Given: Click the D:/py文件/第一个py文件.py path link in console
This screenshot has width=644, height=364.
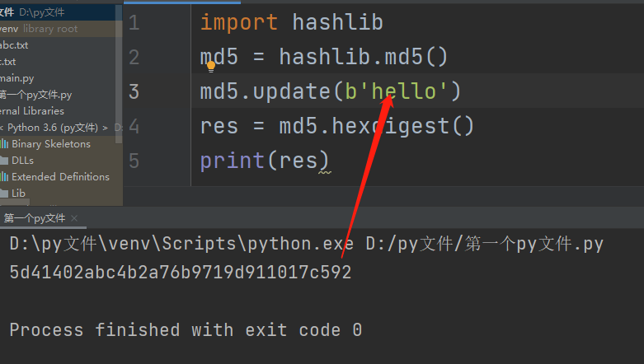Looking at the screenshot, I should coord(485,244).
